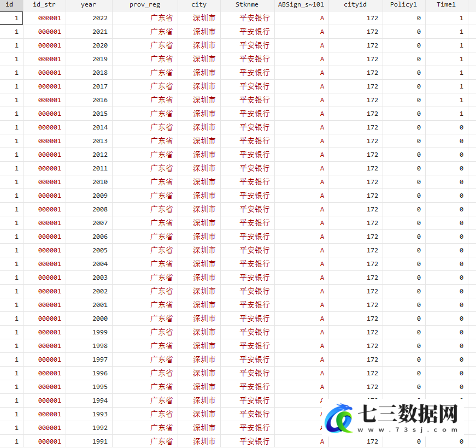Select 广东省 in the 2000 row
Screen dimensions: 476x448
tap(162, 319)
